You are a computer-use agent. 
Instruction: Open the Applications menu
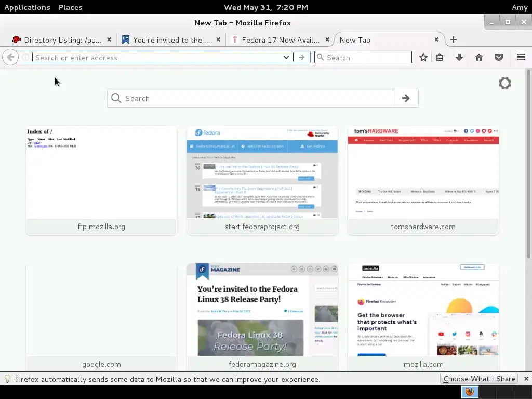point(27,7)
